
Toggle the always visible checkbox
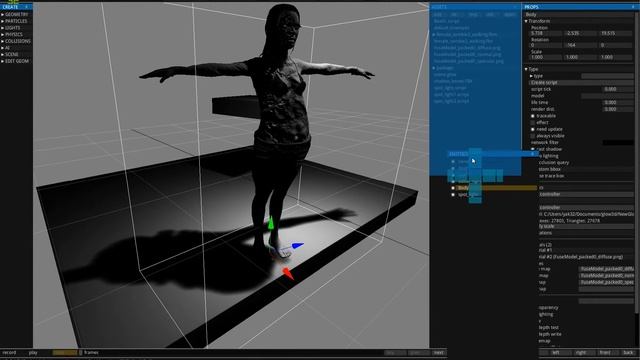[x=533, y=136]
